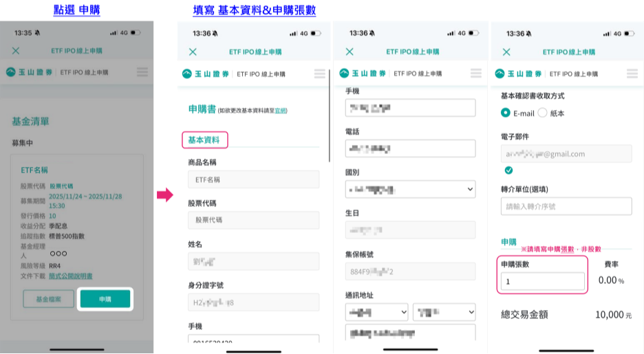Image resolution: width=644 pixels, height=354 pixels.
Task: Open the second 通訊地址 dropdown on the right
Action: (444, 313)
